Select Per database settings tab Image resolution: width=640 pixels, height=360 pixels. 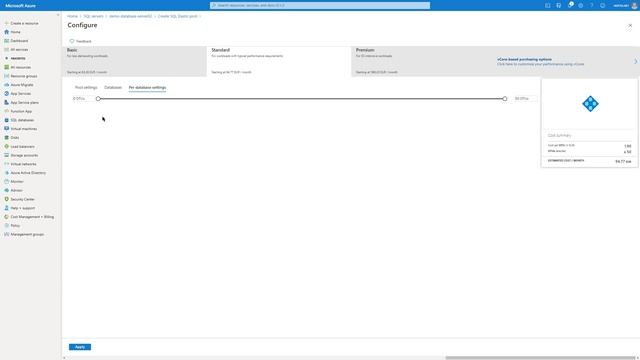(147, 87)
